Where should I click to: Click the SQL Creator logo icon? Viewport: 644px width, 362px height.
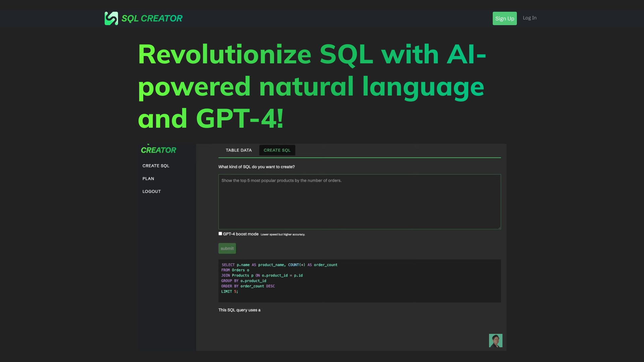tap(111, 18)
